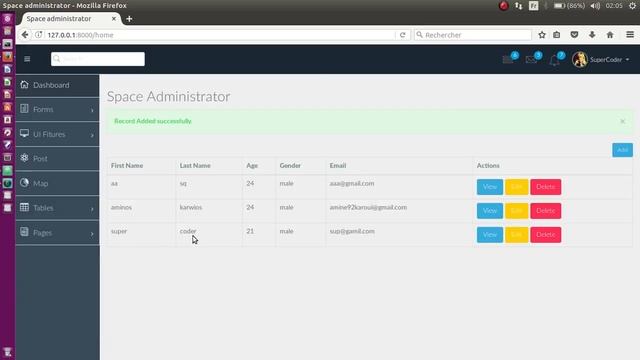The width and height of the screenshot is (640, 360).
Task: Click the 02:05 clock in panel
Action: 614,6
